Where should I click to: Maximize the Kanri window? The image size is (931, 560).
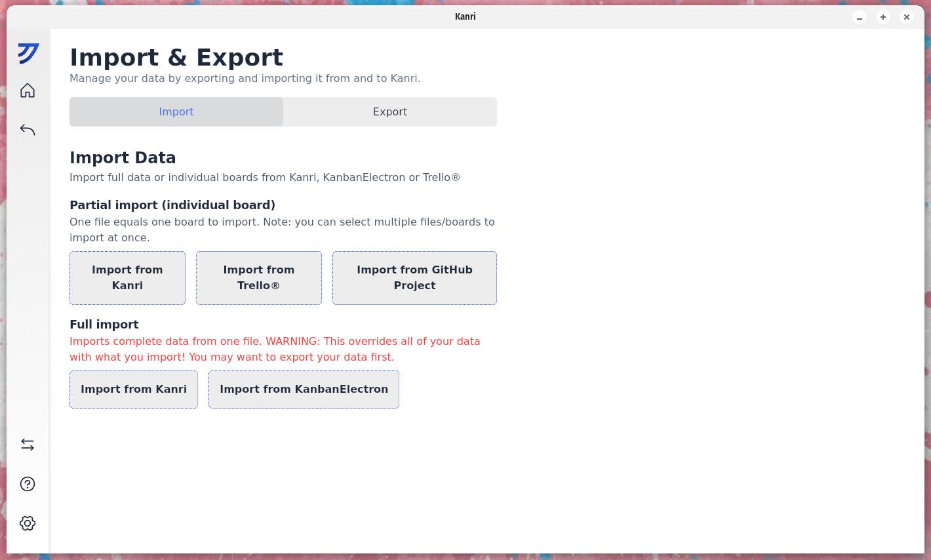point(883,17)
